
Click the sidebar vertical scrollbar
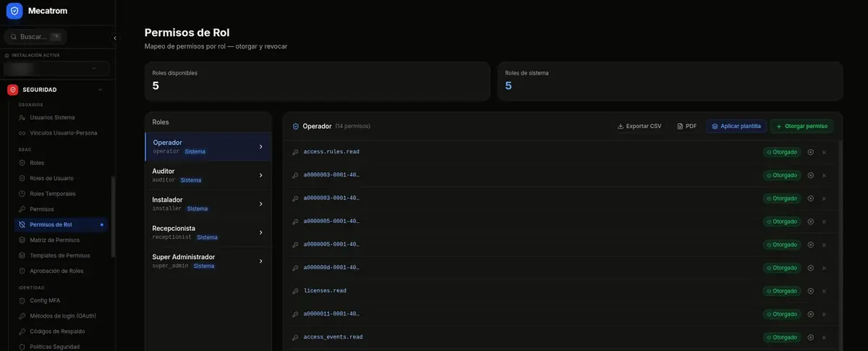113,217
